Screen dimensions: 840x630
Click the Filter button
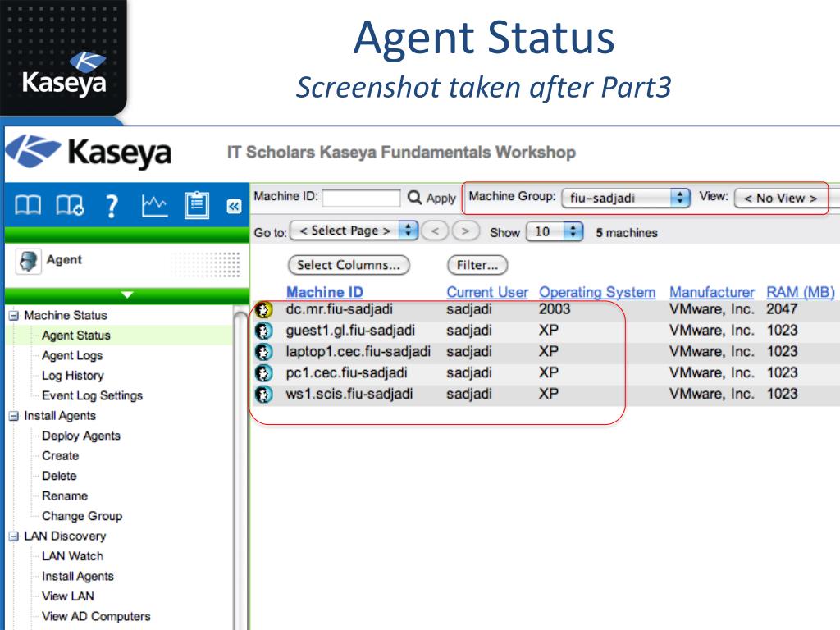click(x=477, y=265)
